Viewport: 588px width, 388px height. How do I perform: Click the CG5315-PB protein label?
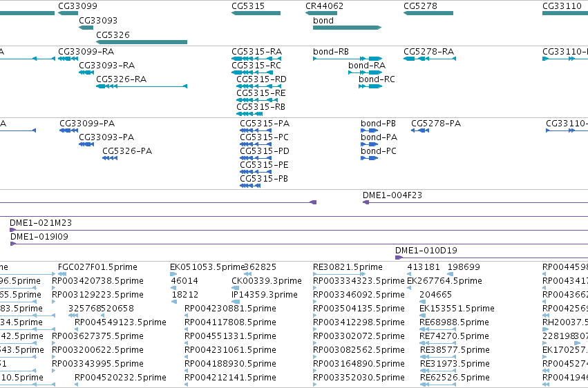pos(264,179)
